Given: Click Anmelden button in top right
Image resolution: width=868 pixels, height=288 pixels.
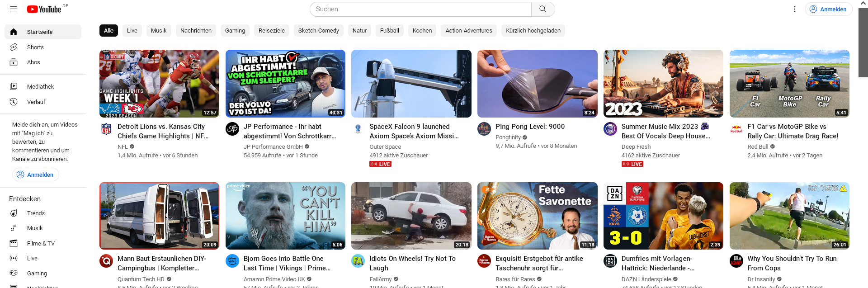Looking at the screenshot, I should tap(828, 9).
